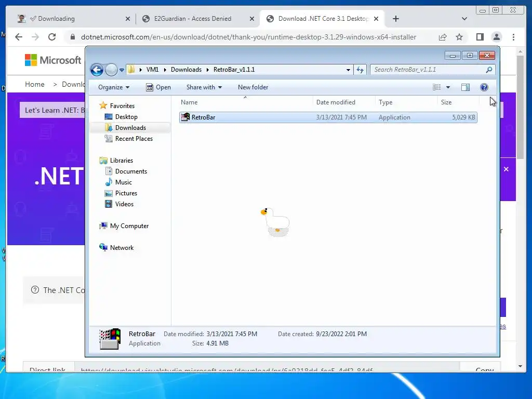The width and height of the screenshot is (532, 399).
Task: Select RetroBar_v1.1.1 in the address breadcrumb
Action: pos(234,70)
